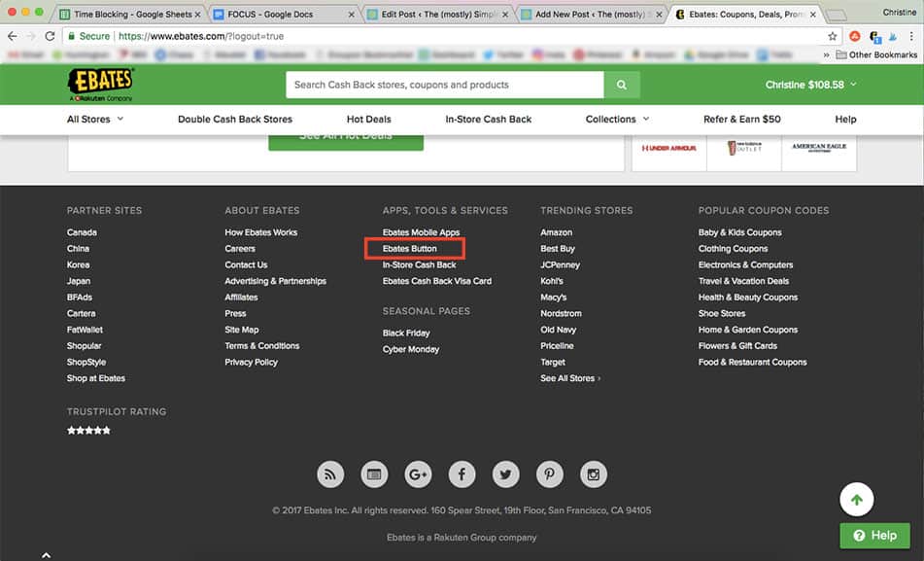
Task: Close the Time Blocking Google Sheets tab
Action: [197, 15]
